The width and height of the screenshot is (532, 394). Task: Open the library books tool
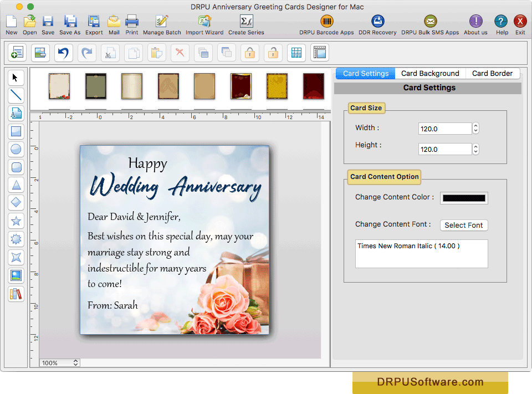[16, 294]
